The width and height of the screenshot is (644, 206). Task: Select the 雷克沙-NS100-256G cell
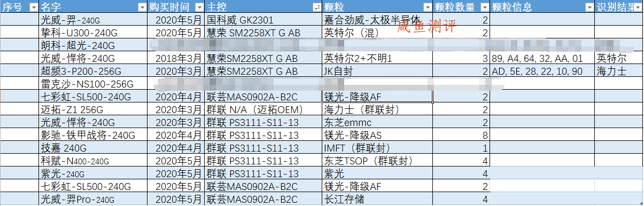tap(94, 84)
